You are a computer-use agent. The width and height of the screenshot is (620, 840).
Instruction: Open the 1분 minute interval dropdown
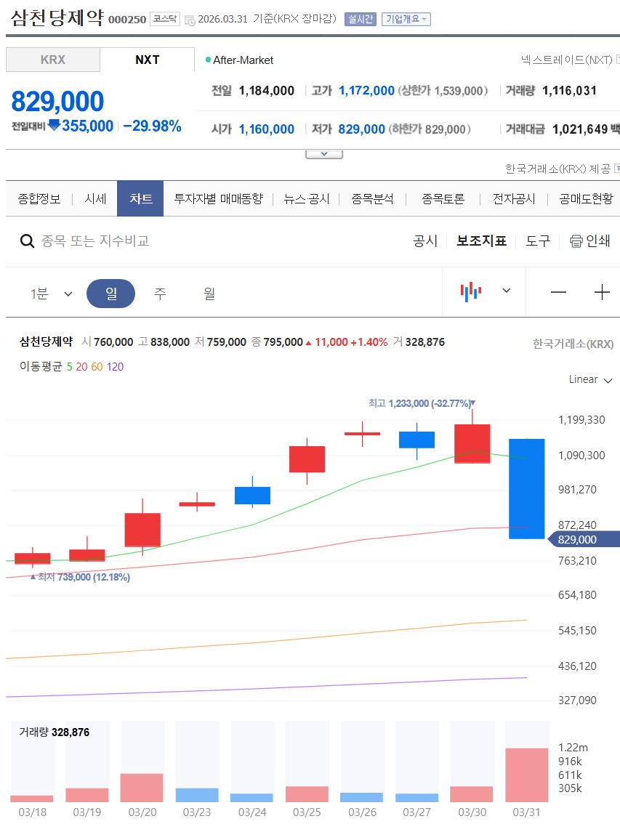[51, 294]
